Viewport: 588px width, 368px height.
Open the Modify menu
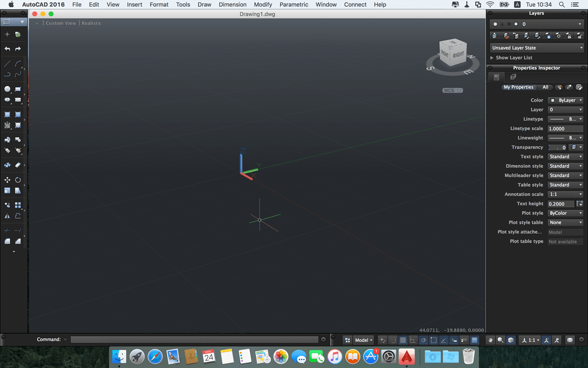[263, 4]
